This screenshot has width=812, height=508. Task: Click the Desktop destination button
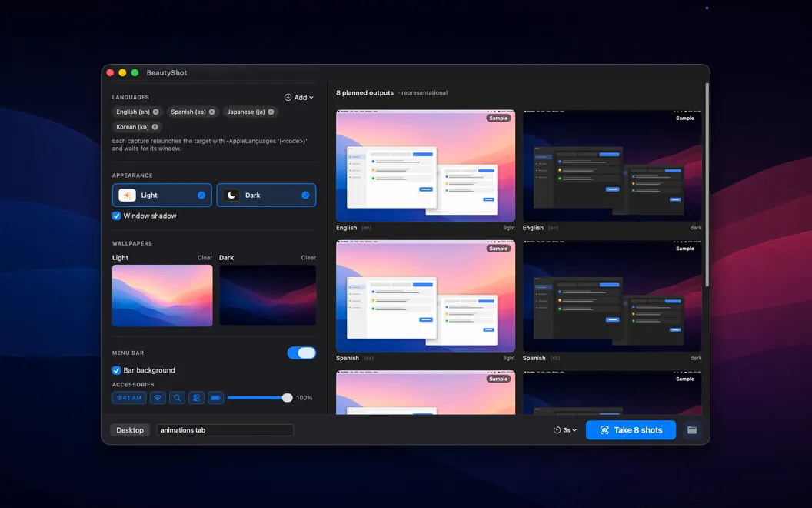tap(130, 430)
